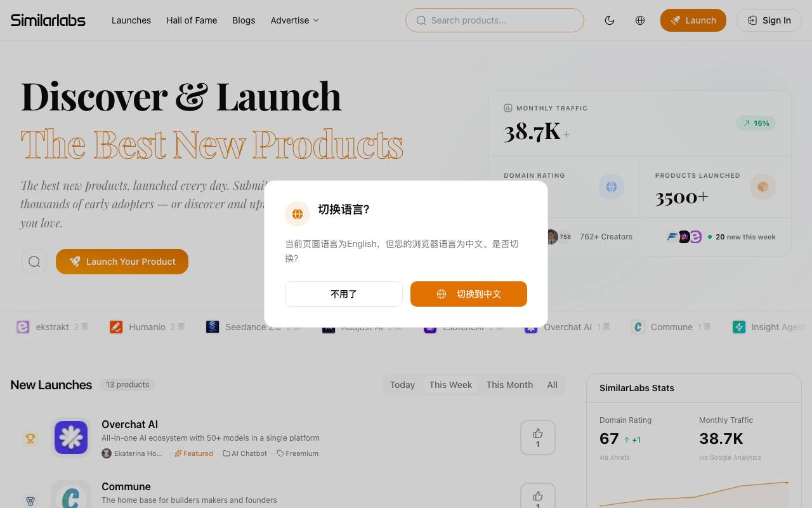Click the Featured badge on Overchat AI

194,453
